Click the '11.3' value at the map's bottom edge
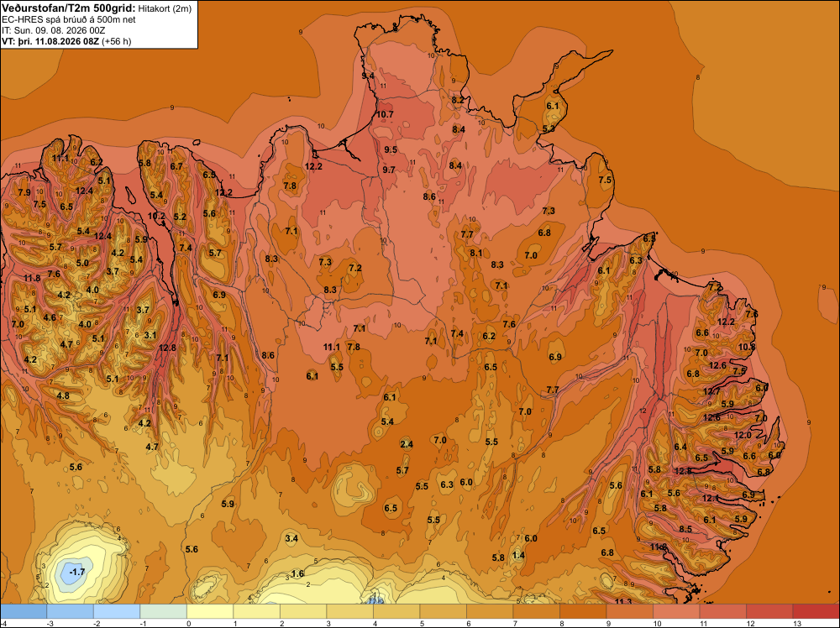Screen dimensions: 840x628 click(x=623, y=601)
